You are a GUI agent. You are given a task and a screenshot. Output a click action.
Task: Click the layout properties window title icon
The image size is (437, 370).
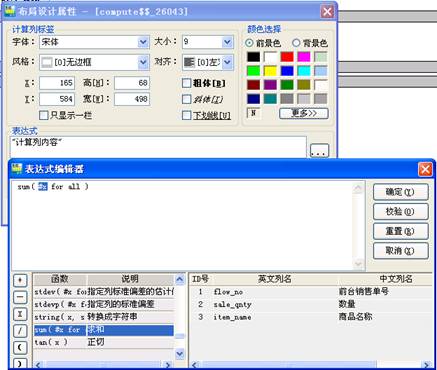pyautogui.click(x=10, y=11)
